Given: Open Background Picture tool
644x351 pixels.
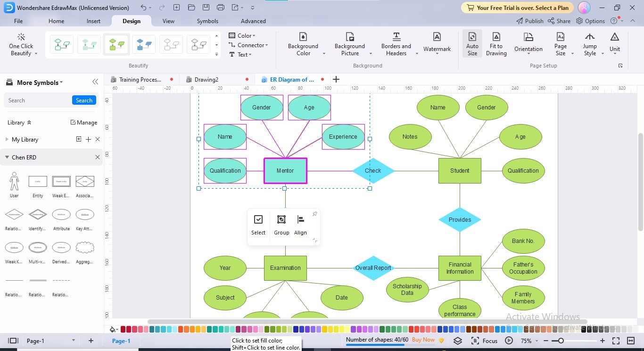Looking at the screenshot, I should (x=350, y=45).
